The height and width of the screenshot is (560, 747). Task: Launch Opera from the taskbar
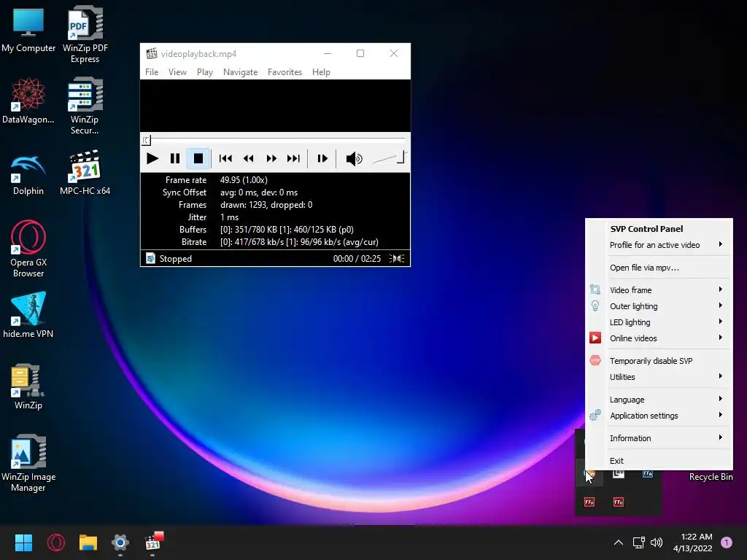(56, 542)
